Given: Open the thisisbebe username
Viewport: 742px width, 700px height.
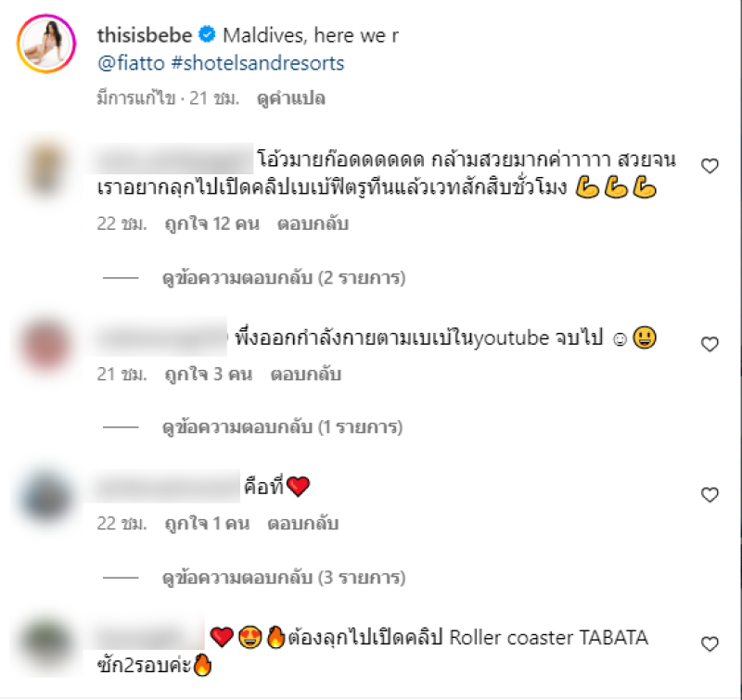Looking at the screenshot, I should pyautogui.click(x=145, y=35).
